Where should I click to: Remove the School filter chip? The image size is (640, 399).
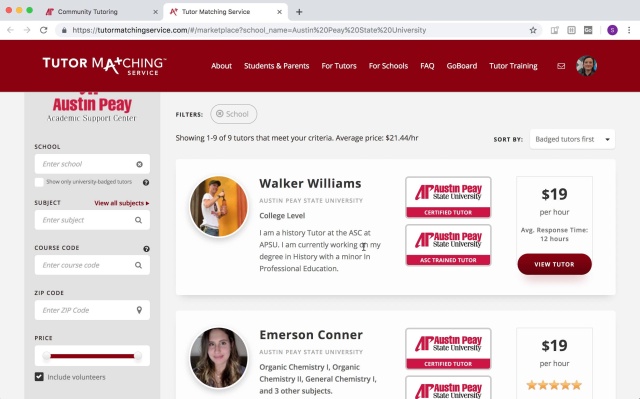[x=233, y=114]
